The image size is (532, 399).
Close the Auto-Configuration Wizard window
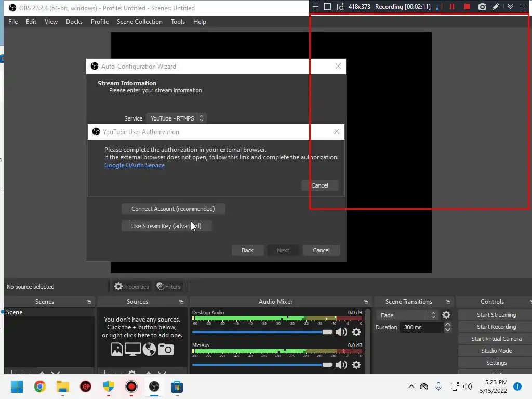point(338,66)
